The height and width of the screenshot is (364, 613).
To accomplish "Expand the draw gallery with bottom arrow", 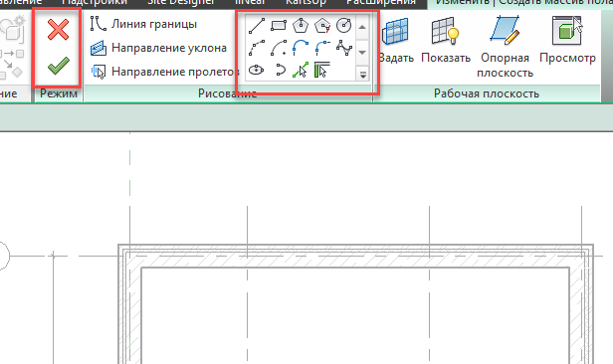I will [x=362, y=74].
